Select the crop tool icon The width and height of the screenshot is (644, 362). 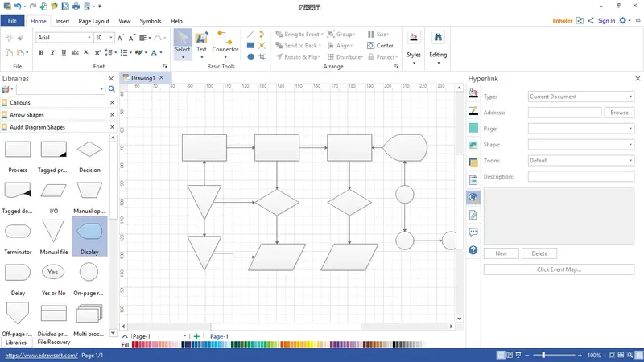(x=262, y=56)
